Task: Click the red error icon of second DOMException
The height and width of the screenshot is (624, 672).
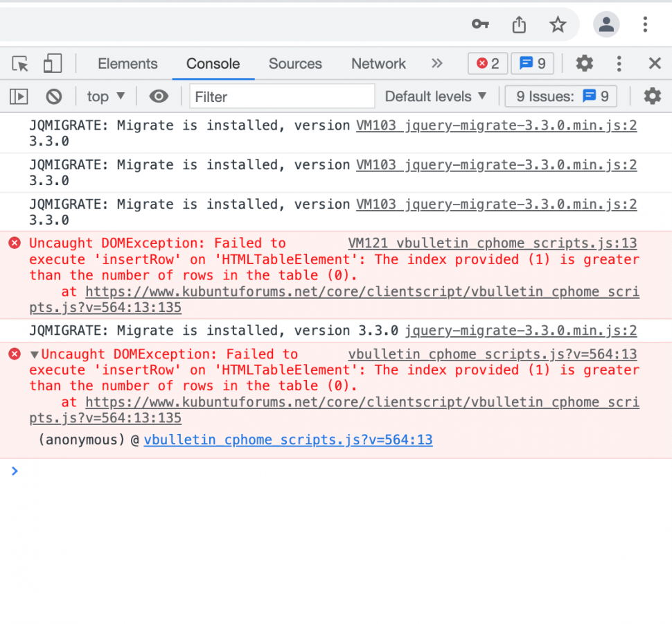Action: (15, 354)
